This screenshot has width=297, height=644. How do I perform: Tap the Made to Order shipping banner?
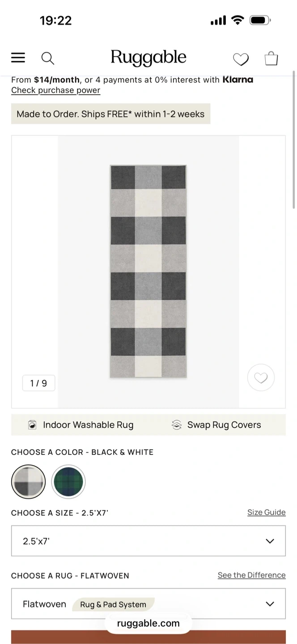click(110, 114)
